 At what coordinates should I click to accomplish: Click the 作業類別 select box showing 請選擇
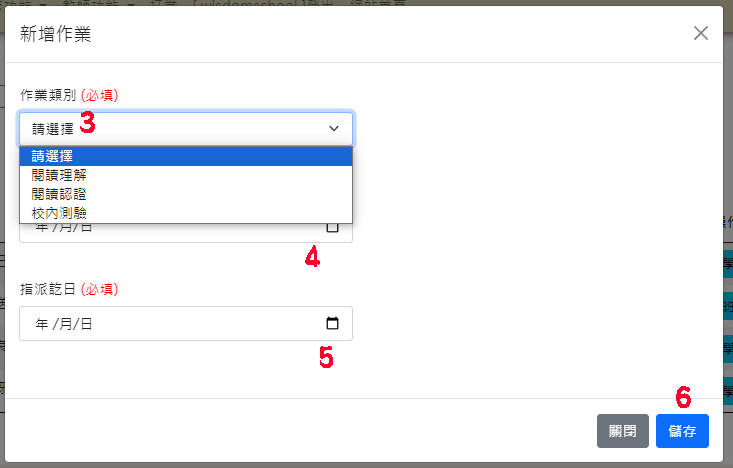pos(186,129)
